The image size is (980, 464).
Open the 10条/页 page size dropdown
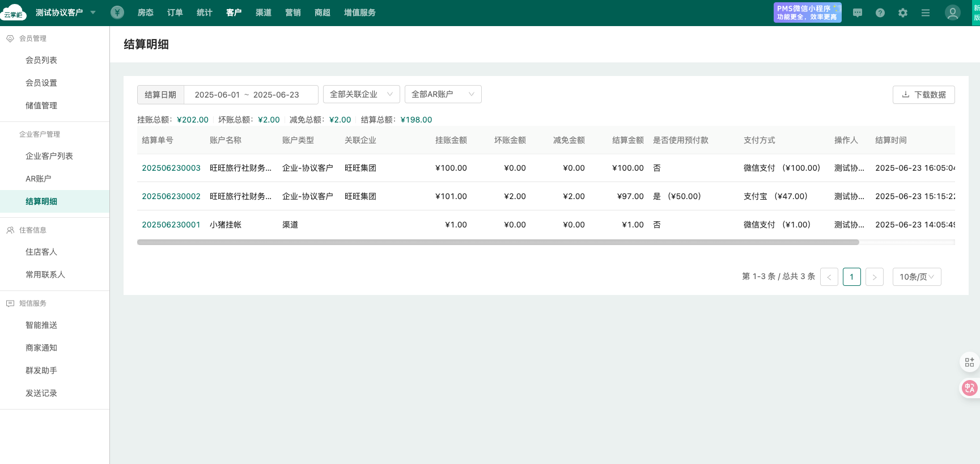917,277
